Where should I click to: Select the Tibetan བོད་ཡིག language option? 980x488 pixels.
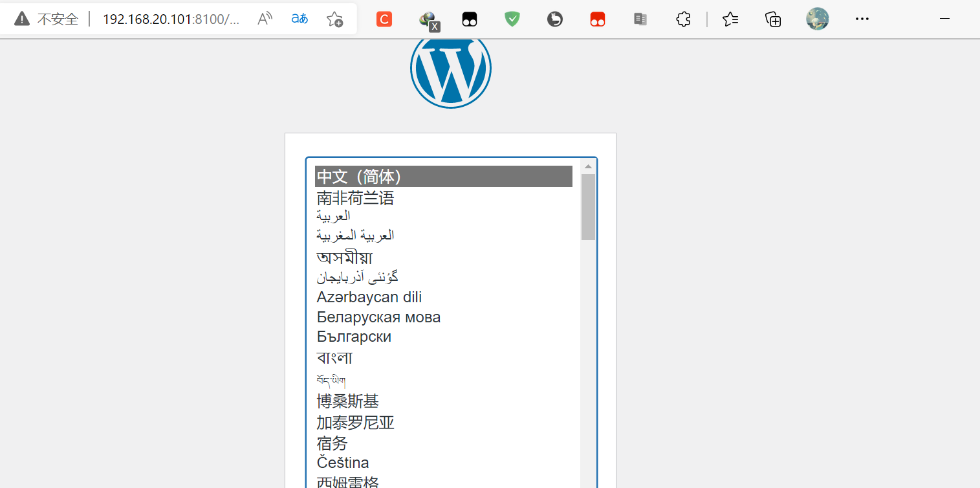click(444, 381)
